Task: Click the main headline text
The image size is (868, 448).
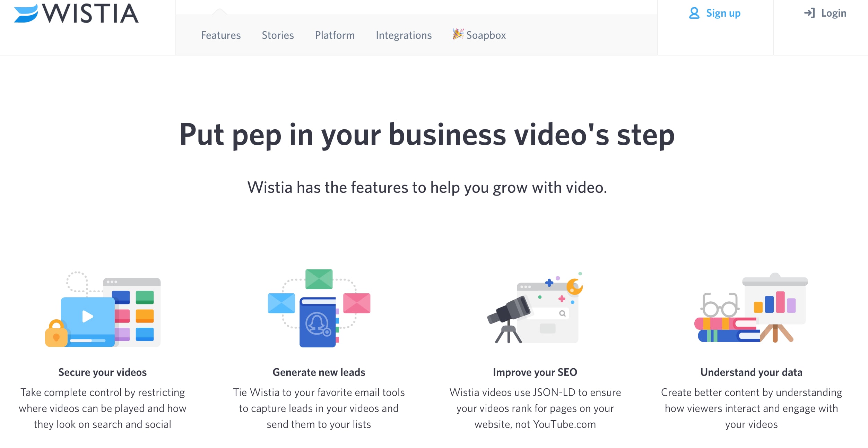Action: coord(427,135)
